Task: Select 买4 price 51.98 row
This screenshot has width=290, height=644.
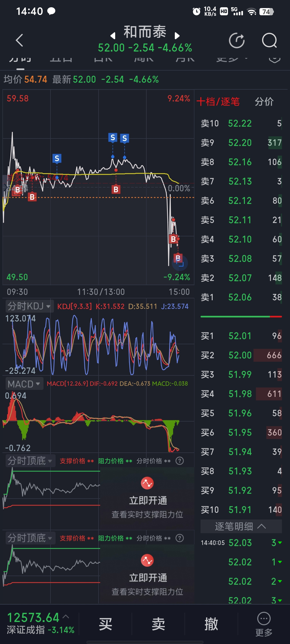Action: click(x=241, y=394)
